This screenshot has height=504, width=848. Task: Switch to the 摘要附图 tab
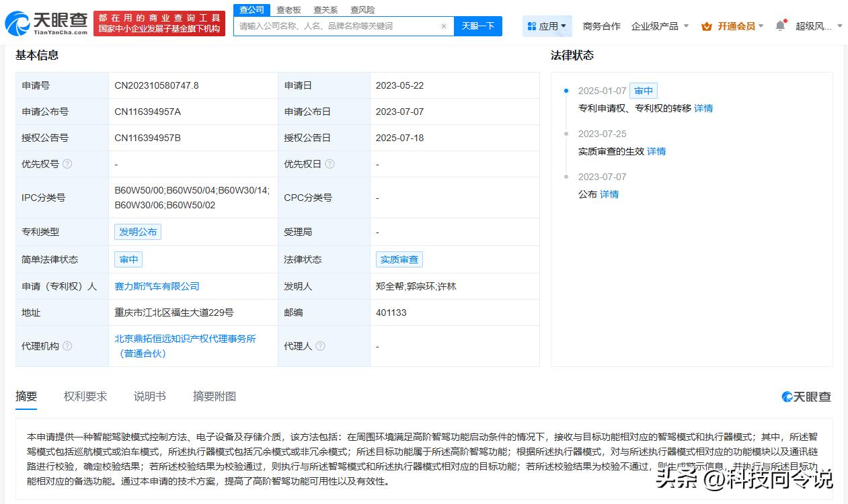tap(215, 396)
